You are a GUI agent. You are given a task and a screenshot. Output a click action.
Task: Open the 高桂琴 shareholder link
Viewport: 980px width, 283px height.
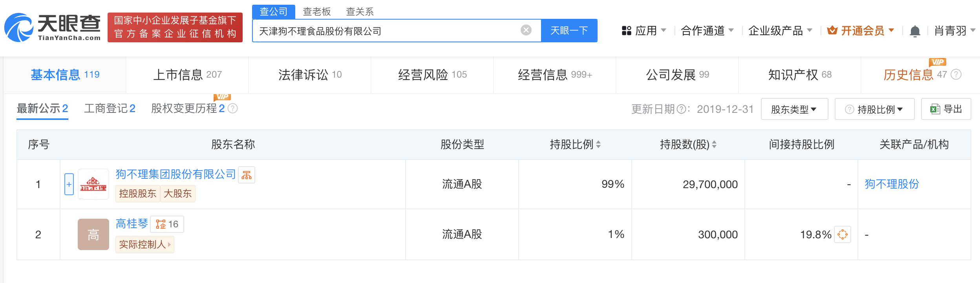[132, 224]
